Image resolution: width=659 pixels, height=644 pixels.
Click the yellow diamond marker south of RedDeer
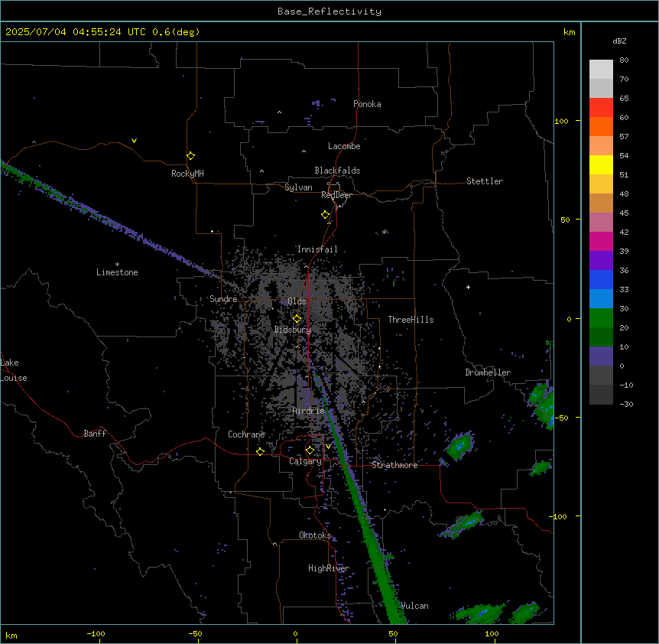point(325,215)
